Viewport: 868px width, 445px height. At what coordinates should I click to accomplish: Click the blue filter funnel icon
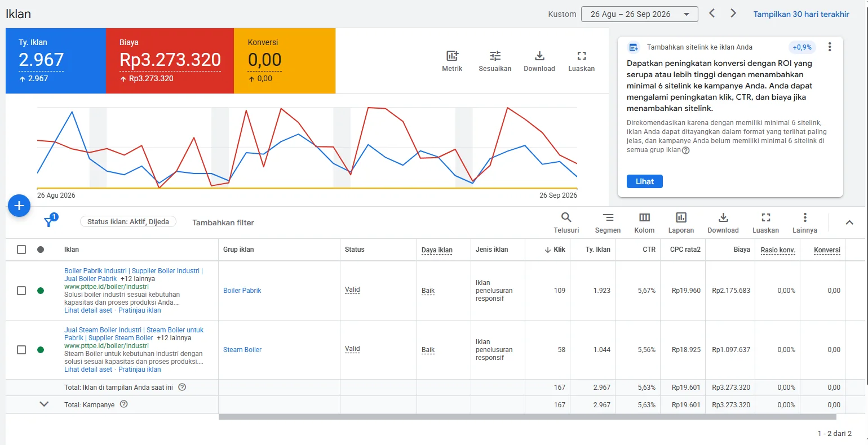click(x=49, y=222)
